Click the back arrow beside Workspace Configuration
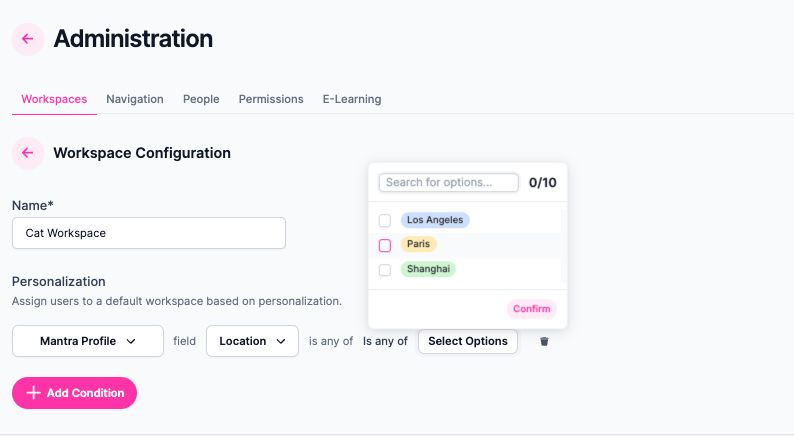This screenshot has width=794, height=438. point(27,153)
